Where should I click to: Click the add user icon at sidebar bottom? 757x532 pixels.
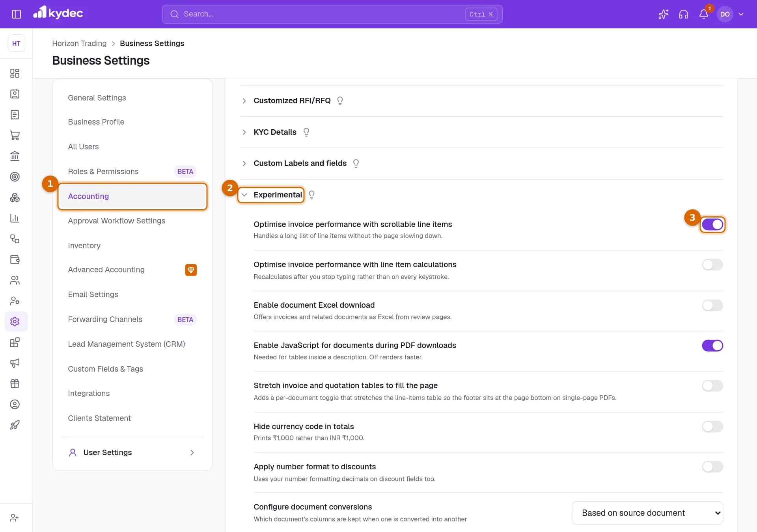click(15, 518)
